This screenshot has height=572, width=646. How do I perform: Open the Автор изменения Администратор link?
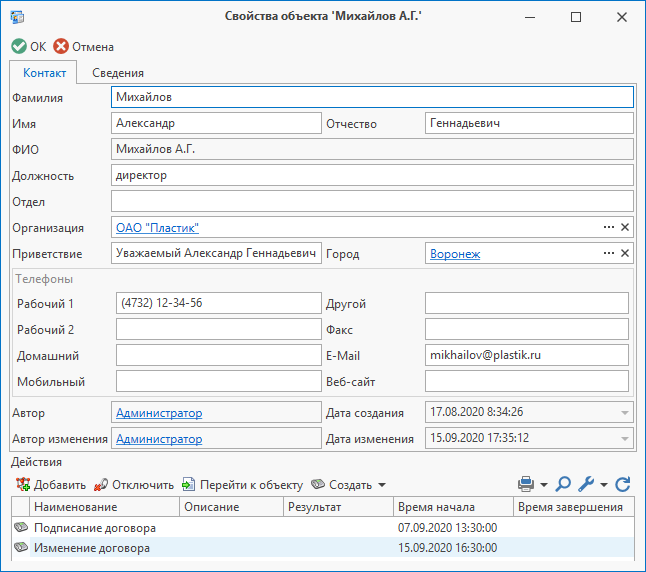[159, 438]
